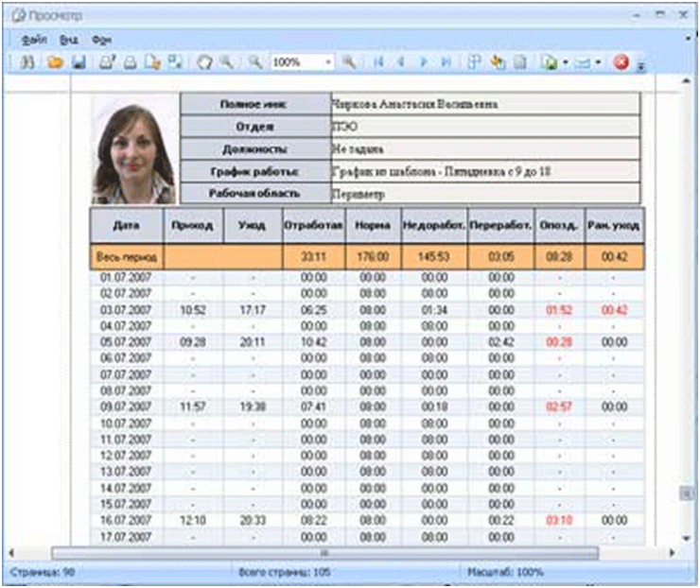Viewport: 700px width, 588px height.
Task: Click the binoculars Search icon in toolbar
Action: 27,62
